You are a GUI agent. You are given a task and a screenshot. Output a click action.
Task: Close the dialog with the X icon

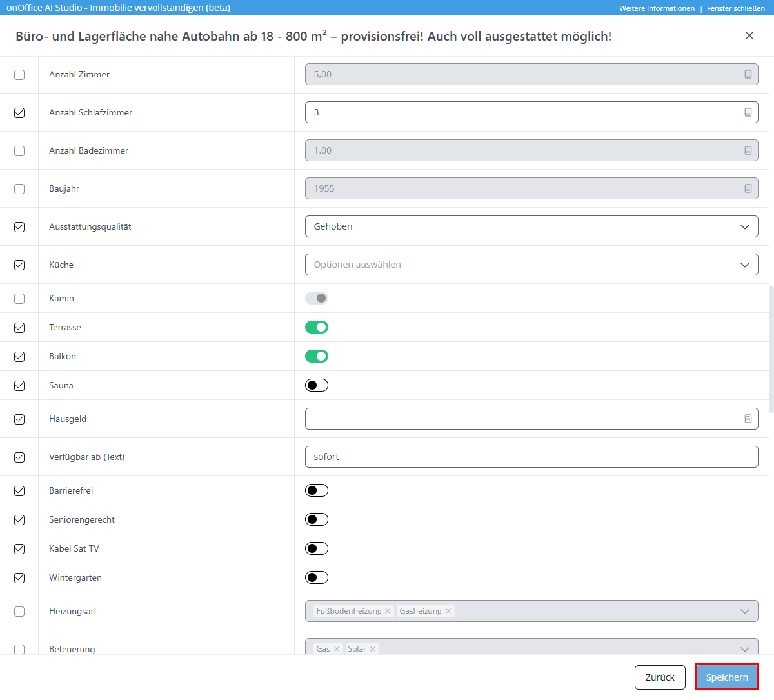pyautogui.click(x=749, y=35)
